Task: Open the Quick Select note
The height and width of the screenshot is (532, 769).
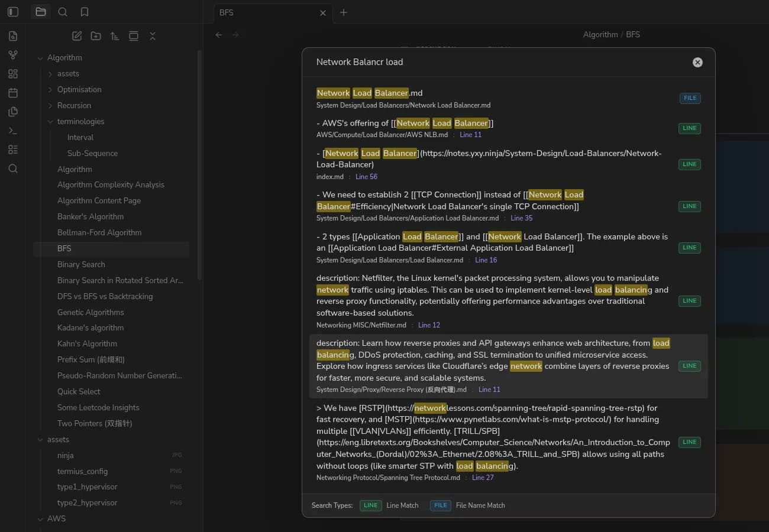Action: pos(79,392)
